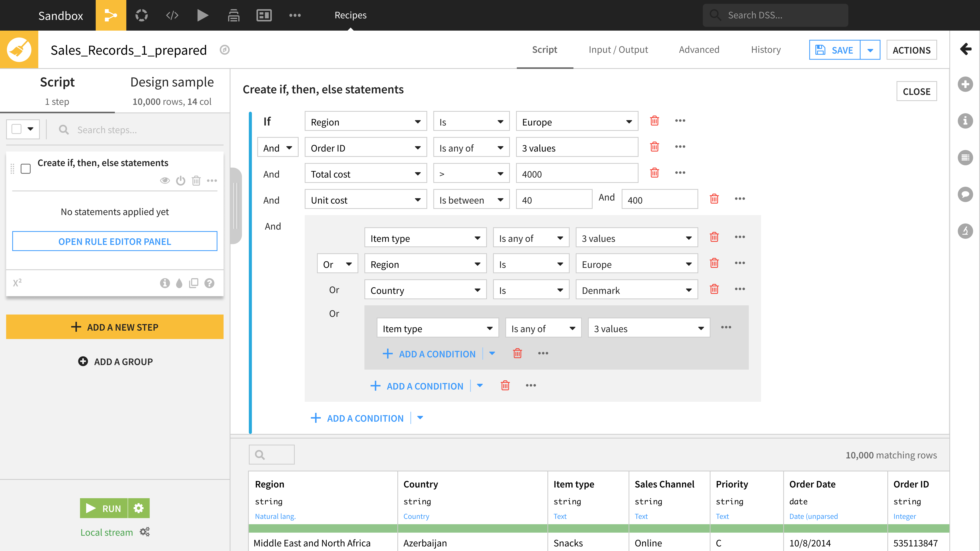Screen dimensions: 980x551
Task: Toggle the select all steps checkbox
Action: point(16,129)
